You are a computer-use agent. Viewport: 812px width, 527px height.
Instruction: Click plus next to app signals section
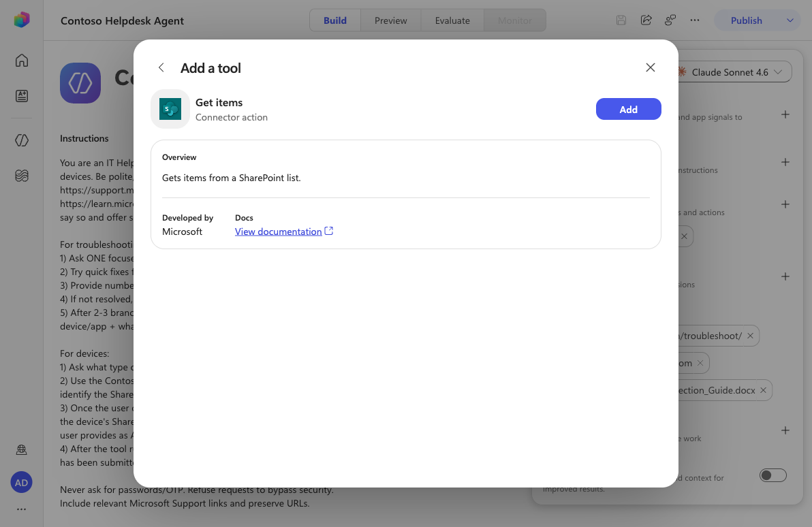(785, 114)
